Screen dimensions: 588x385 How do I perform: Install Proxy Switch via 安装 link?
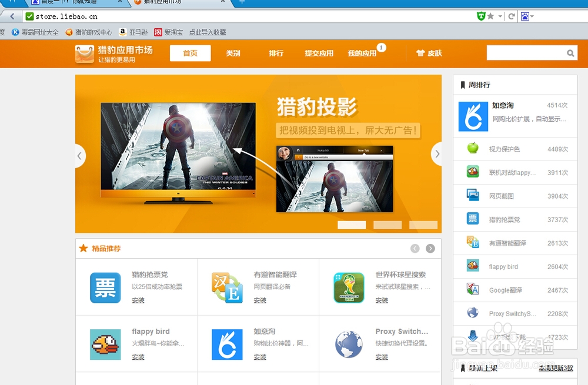coord(382,357)
